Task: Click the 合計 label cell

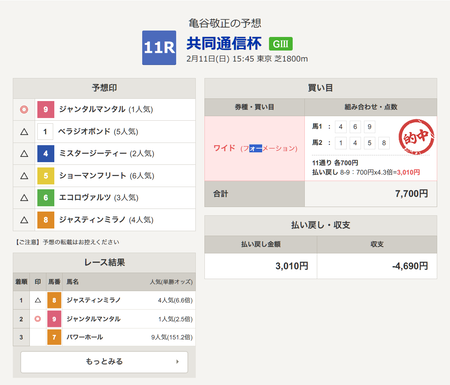Action: [255, 194]
